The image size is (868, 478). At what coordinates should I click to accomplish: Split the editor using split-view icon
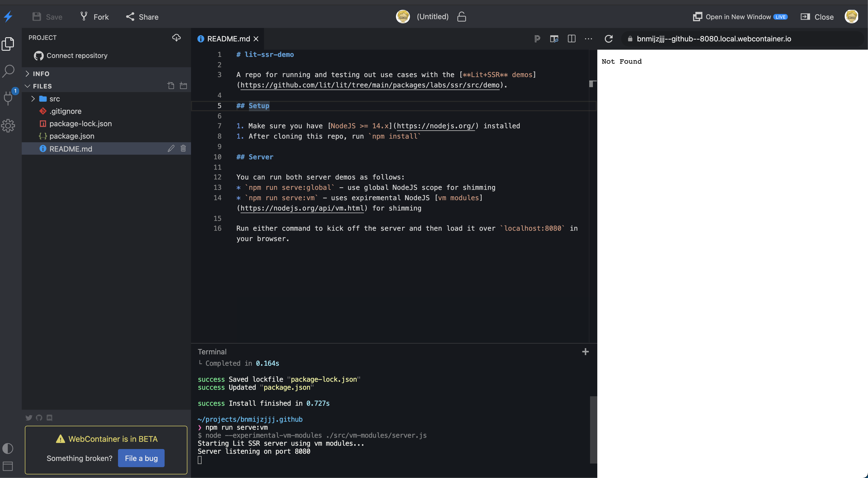[571, 39]
